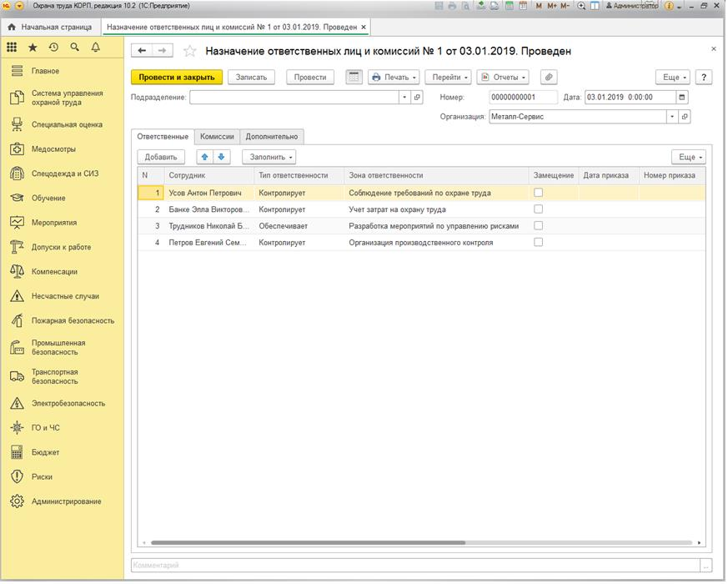Switch to the Комиссии tab

point(218,137)
